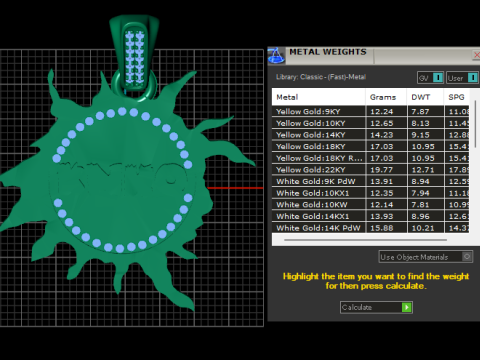
Task: Click the 7.81 DWT value
Action: click(420, 205)
